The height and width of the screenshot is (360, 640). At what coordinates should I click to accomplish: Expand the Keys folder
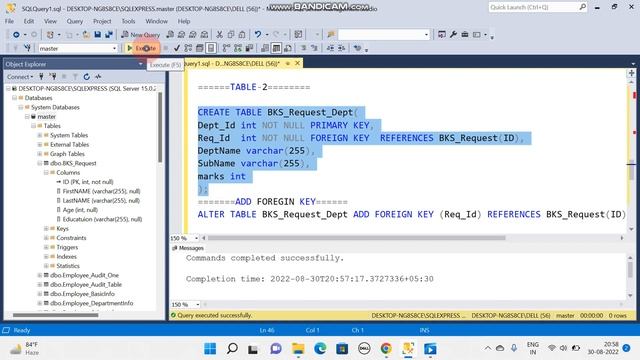[46, 229]
